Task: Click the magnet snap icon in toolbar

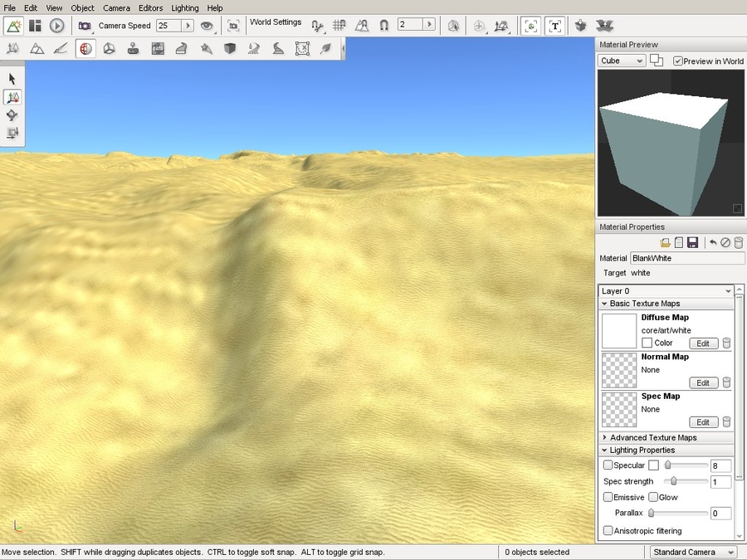Action: tap(383, 25)
